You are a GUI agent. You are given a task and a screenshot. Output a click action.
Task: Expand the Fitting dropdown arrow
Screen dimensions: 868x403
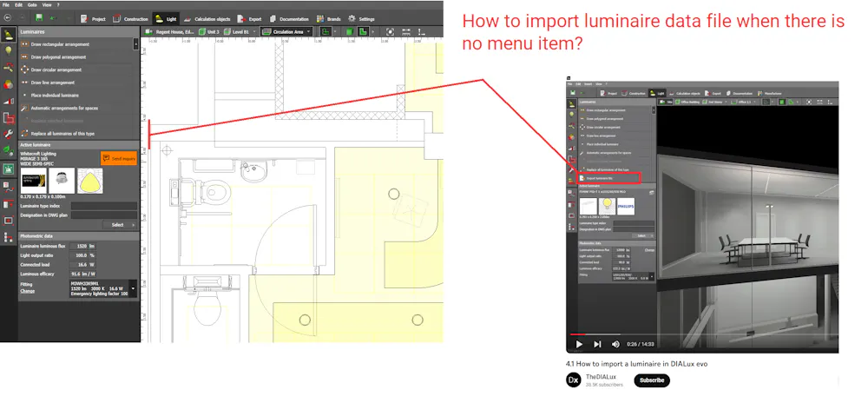coord(132,287)
